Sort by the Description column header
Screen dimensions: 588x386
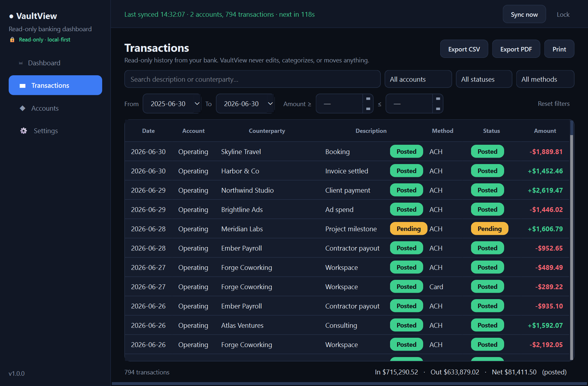pos(371,131)
